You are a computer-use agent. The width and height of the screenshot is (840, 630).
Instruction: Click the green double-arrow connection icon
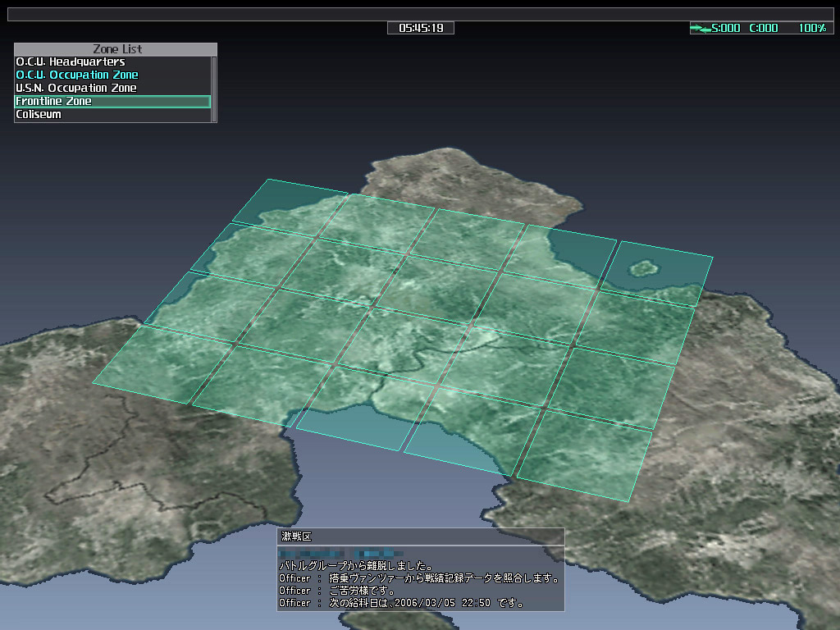point(701,29)
